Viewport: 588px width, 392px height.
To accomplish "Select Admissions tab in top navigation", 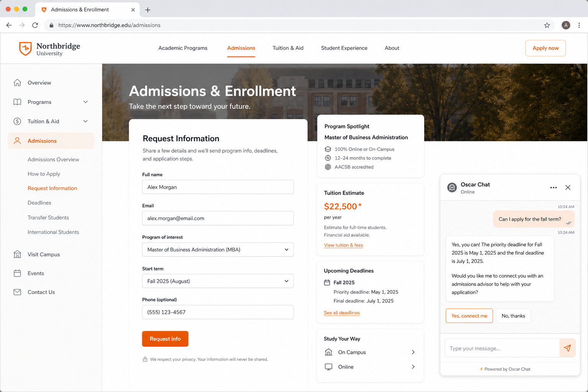I will tap(241, 48).
